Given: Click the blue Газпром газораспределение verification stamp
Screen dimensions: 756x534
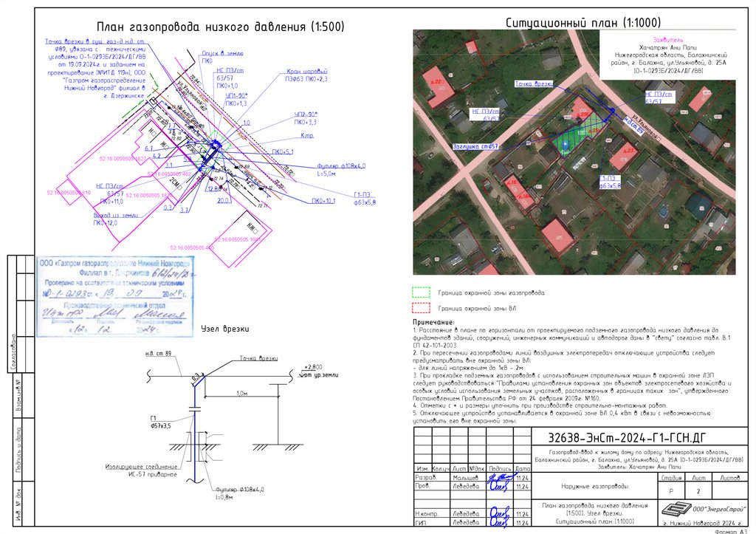Looking at the screenshot, I should [115, 296].
